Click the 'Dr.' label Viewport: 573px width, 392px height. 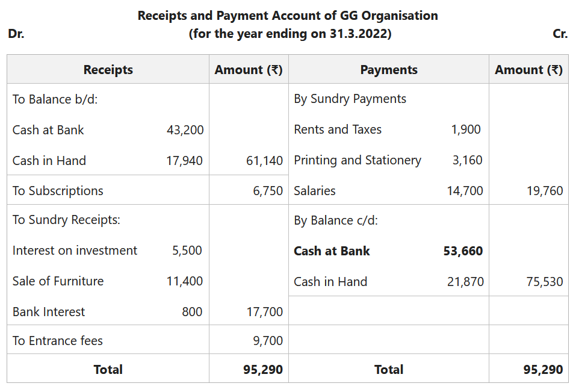click(x=16, y=34)
